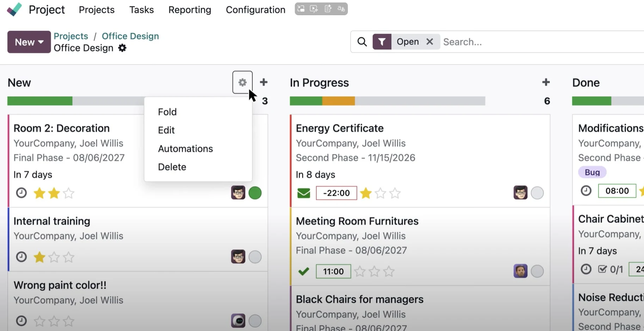
Task: Click the plus button on In Progress column
Action: tap(545, 82)
